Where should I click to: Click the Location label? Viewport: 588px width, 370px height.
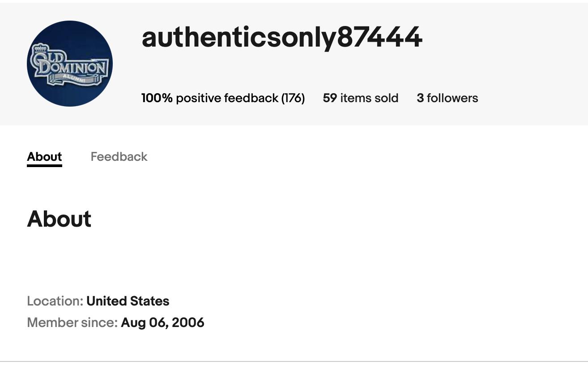click(55, 301)
